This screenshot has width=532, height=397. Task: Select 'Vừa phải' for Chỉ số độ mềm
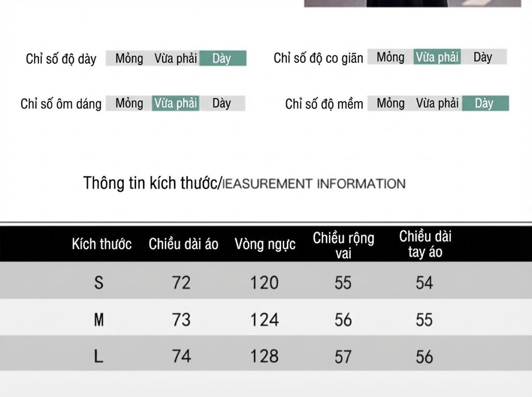coord(437,103)
